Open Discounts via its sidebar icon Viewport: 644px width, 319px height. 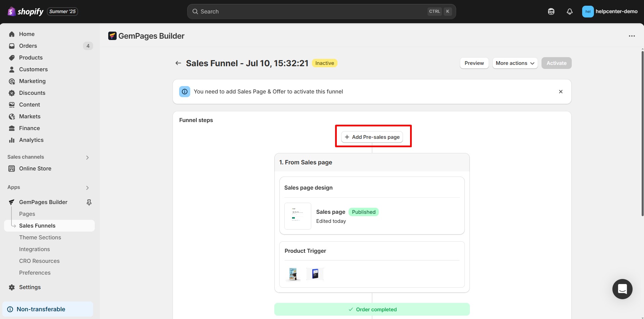click(x=12, y=93)
